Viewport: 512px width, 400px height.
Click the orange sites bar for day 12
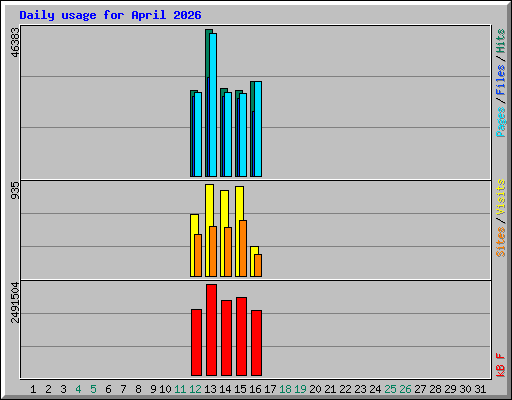198,255
